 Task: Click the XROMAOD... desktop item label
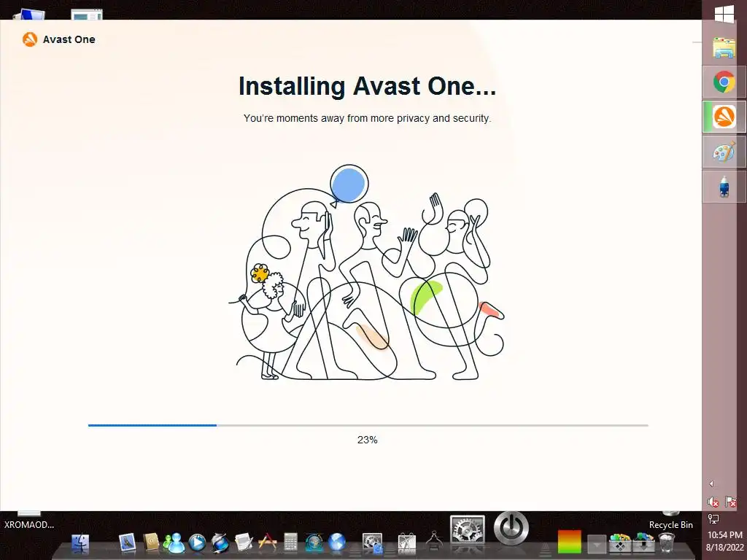pyautogui.click(x=28, y=525)
